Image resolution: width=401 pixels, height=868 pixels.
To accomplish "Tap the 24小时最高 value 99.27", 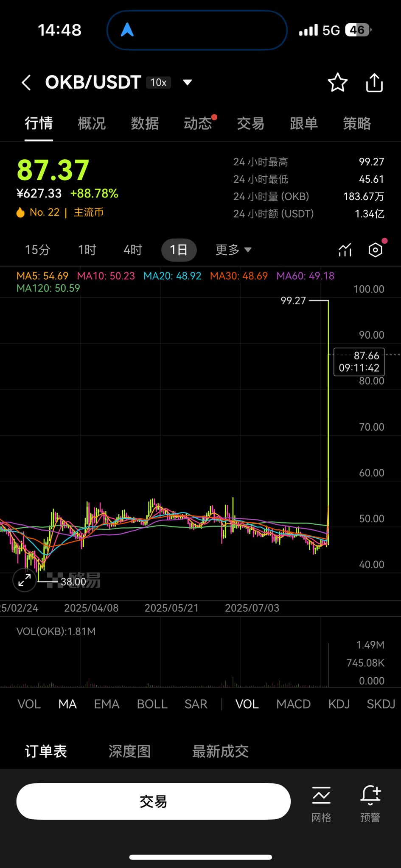I will point(371,162).
